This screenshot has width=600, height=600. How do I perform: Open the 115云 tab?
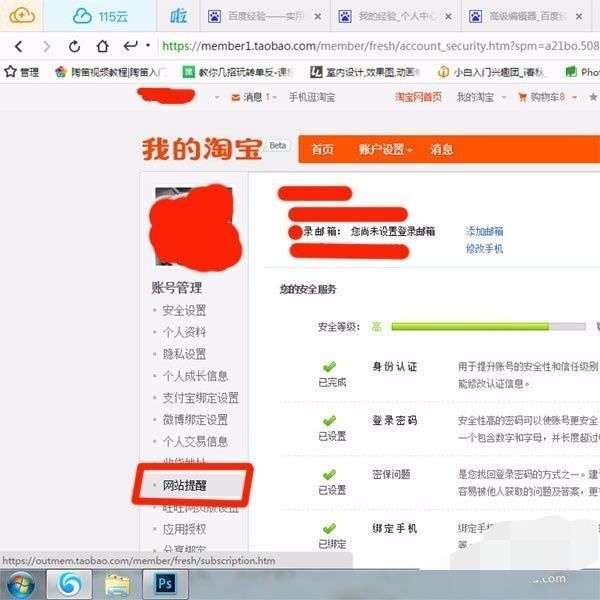tap(100, 16)
